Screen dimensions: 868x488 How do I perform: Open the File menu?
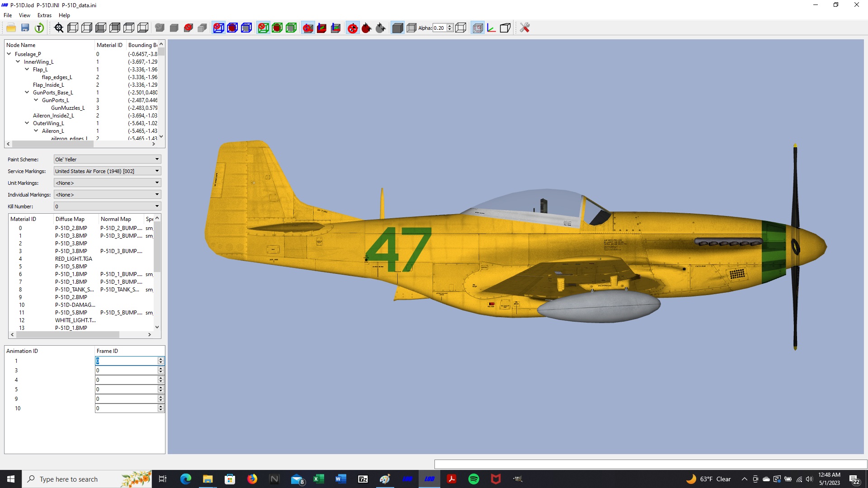(x=8, y=15)
